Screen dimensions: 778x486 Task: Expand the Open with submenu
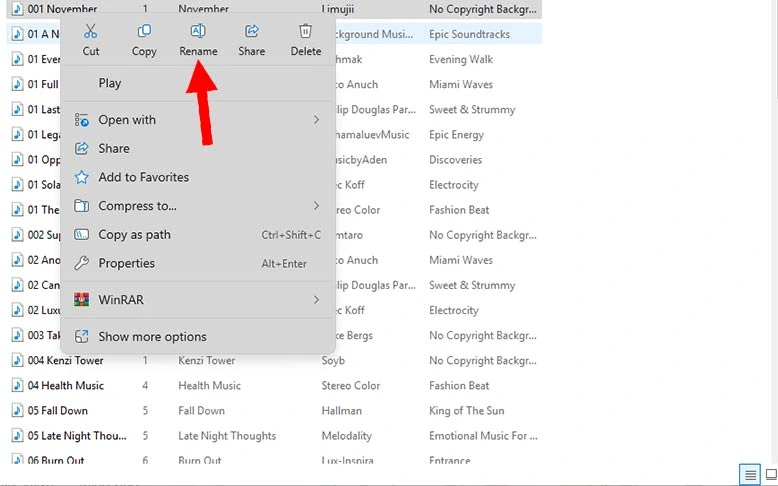tap(316, 120)
